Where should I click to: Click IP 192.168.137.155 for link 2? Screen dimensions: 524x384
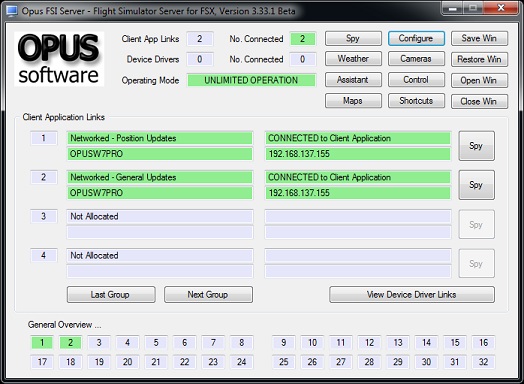[358, 193]
